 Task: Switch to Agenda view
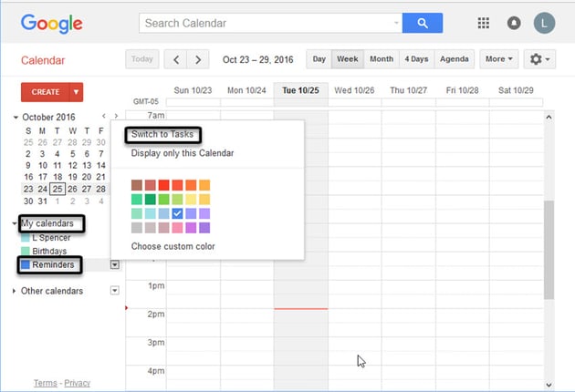click(455, 59)
